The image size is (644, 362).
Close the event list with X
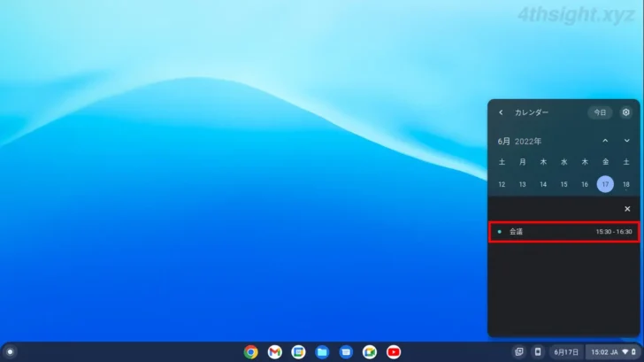click(x=627, y=209)
